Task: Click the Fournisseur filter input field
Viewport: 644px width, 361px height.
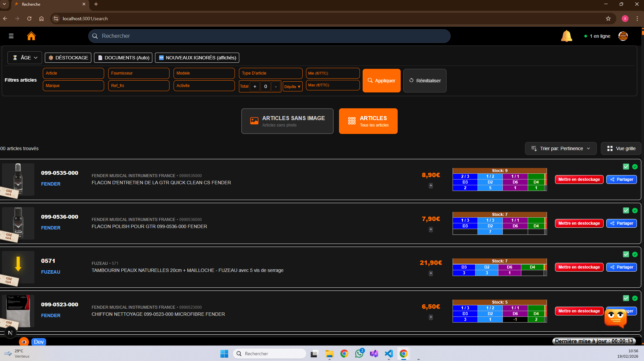Action: [139, 73]
